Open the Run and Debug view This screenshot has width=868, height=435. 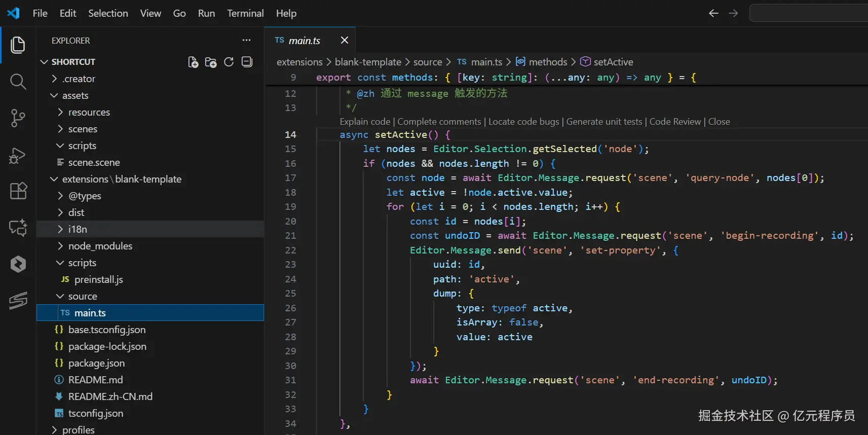click(x=18, y=155)
